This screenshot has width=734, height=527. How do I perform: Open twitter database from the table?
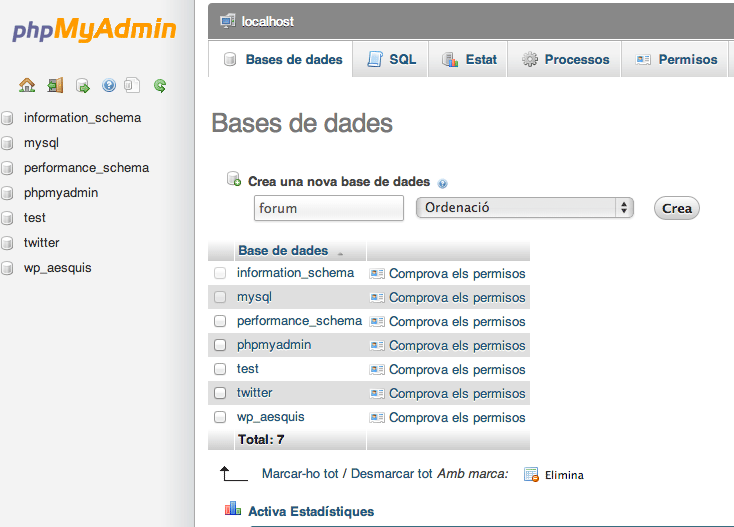254,393
